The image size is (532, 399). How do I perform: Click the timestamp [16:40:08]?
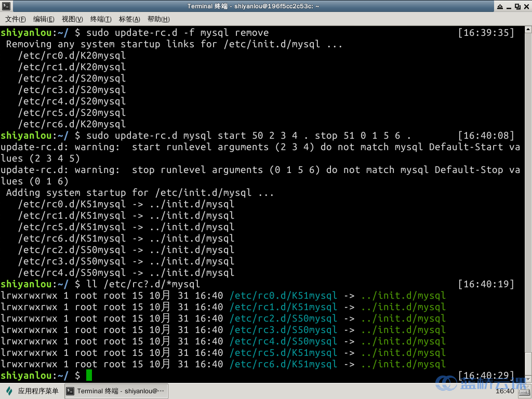tap(486, 136)
